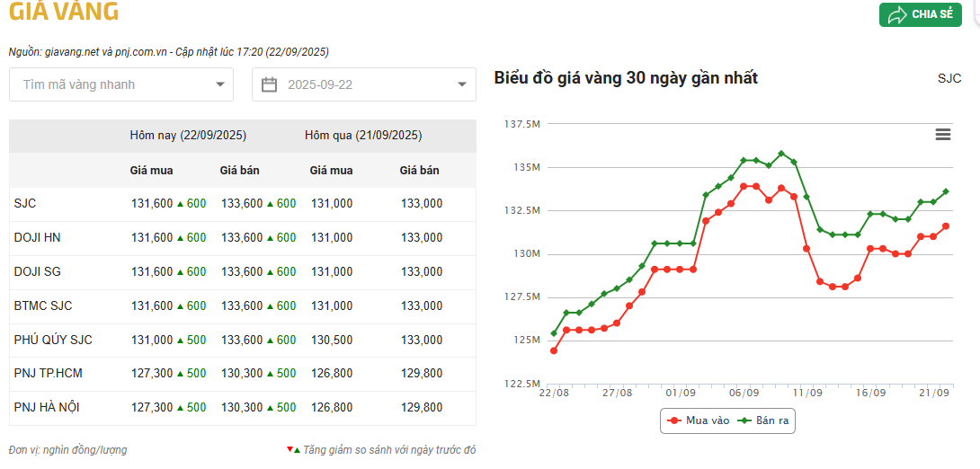Click the calendar icon in date field
Viewport: 980px width, 469px height.
[x=269, y=84]
